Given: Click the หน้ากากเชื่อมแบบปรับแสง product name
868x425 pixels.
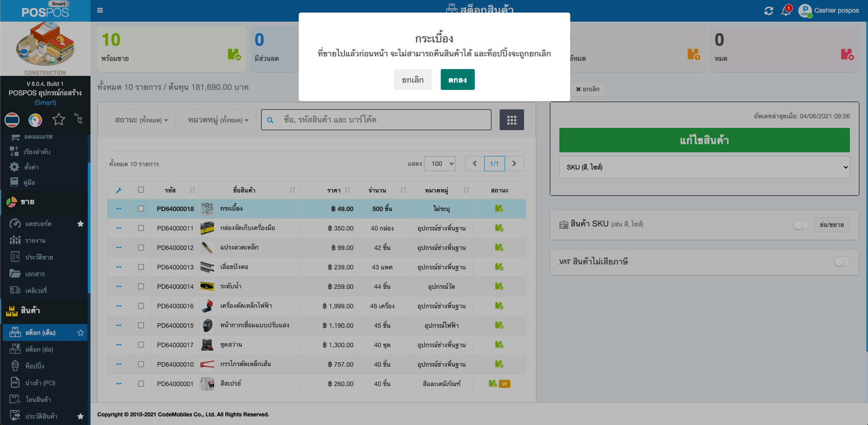Looking at the screenshot, I should pyautogui.click(x=254, y=325).
